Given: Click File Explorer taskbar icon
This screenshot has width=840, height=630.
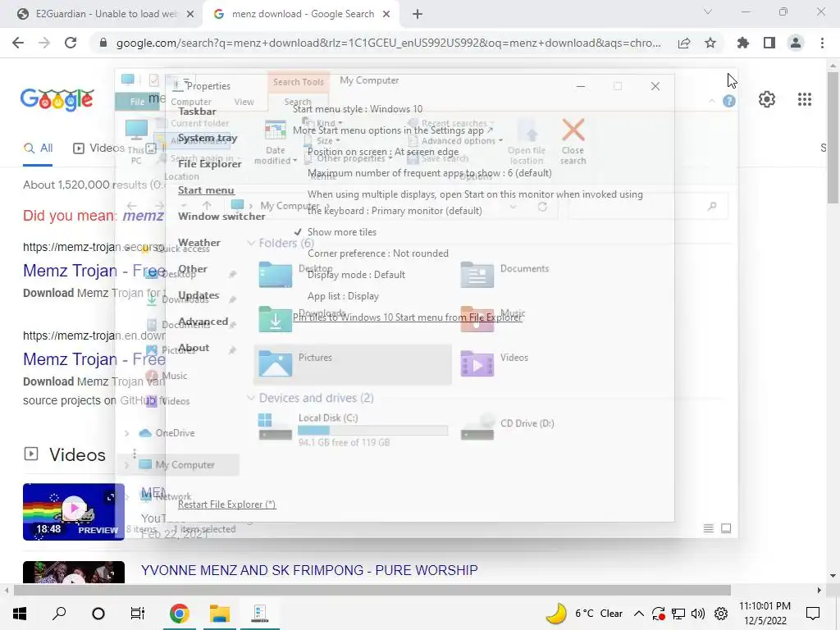Looking at the screenshot, I should tap(220, 614).
